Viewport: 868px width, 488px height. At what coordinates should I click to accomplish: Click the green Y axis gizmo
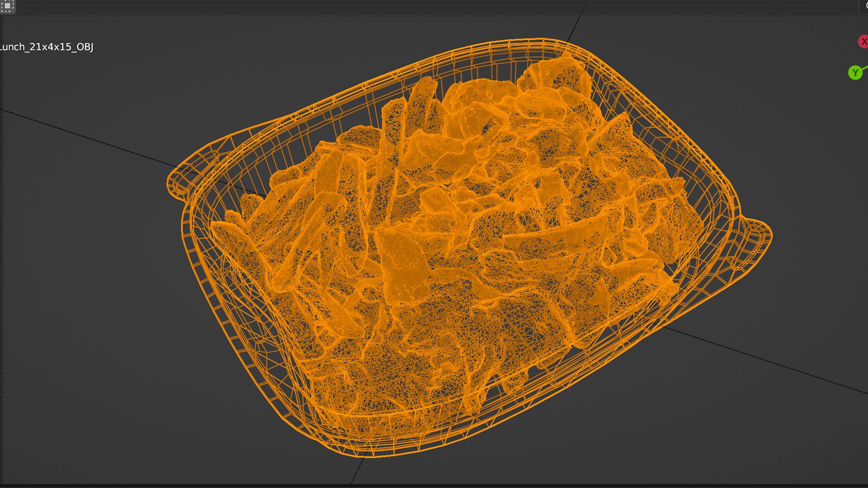(x=855, y=73)
